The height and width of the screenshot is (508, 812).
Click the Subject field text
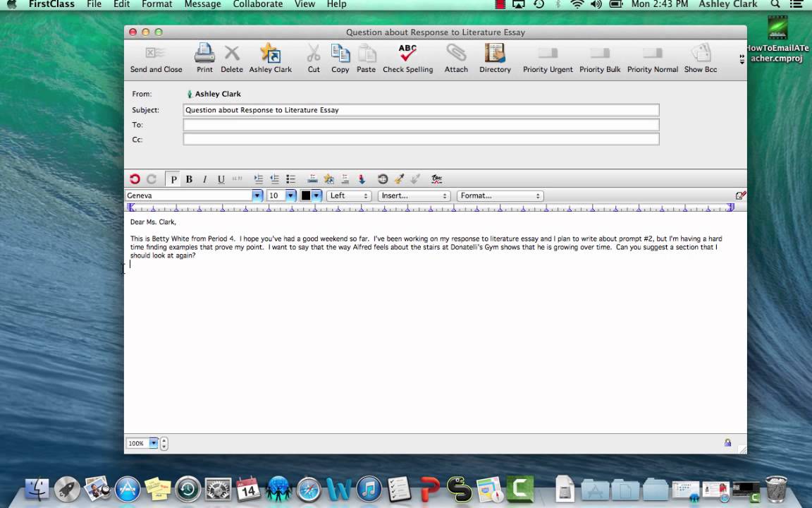(262, 110)
